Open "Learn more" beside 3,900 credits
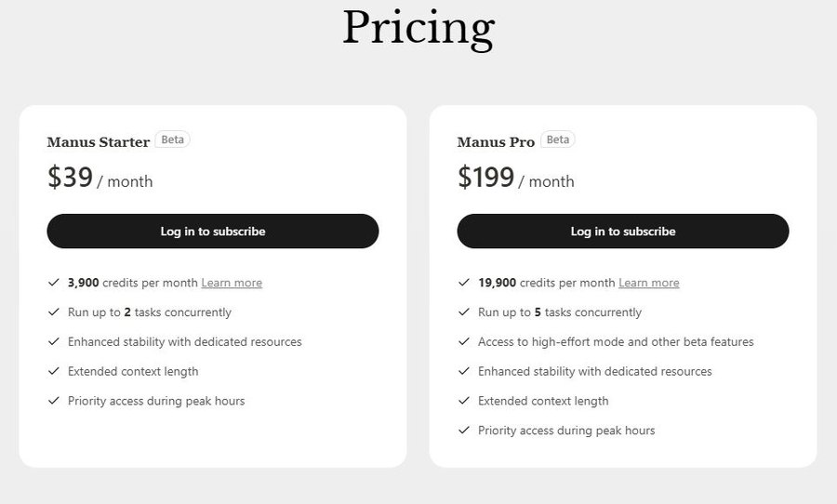This screenshot has height=504, width=837. [x=232, y=283]
